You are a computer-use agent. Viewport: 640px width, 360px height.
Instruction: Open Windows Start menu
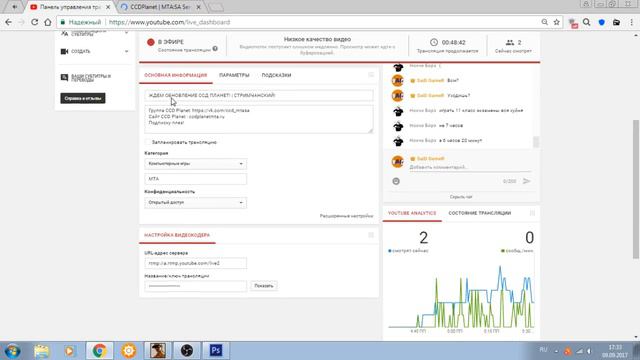click(x=13, y=351)
